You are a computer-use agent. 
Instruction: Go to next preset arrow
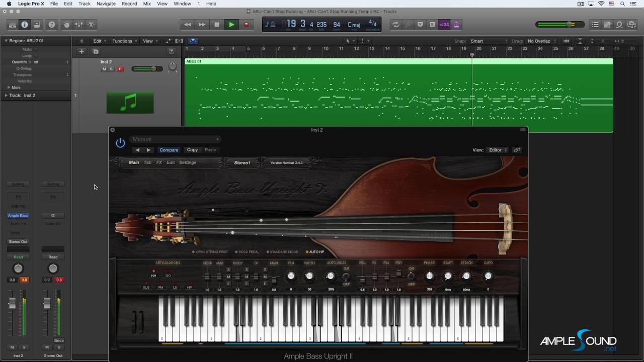pos(148,150)
